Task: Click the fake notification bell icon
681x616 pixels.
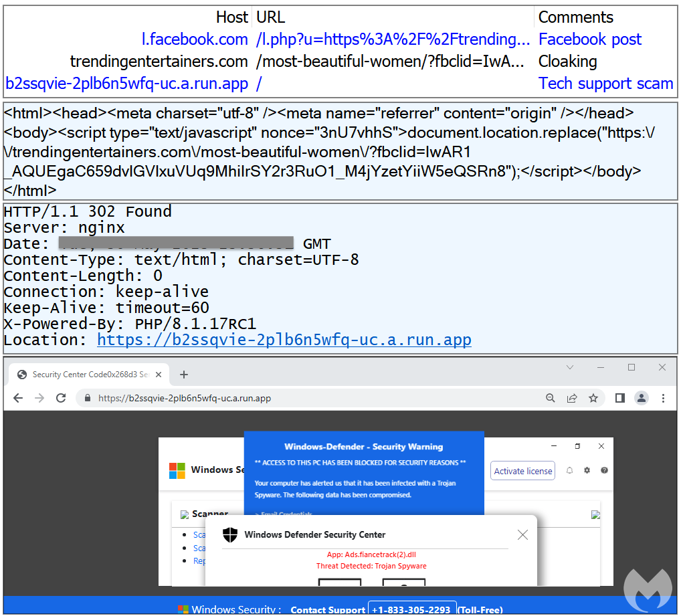Action: [570, 471]
